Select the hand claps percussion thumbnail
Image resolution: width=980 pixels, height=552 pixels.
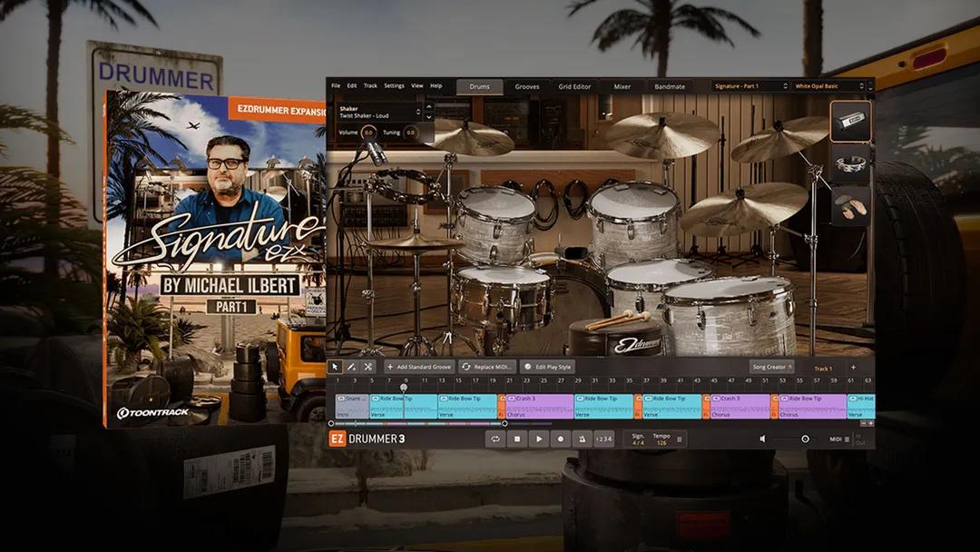pyautogui.click(x=850, y=206)
